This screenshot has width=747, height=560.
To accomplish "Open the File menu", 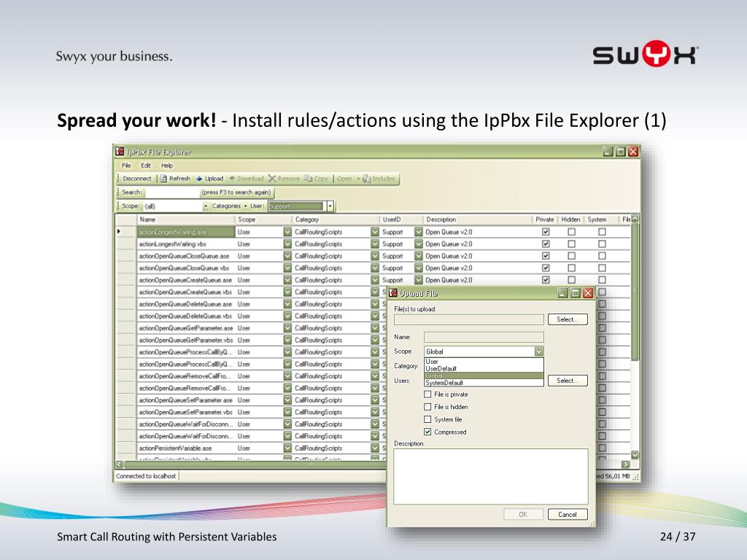I will pos(126,166).
